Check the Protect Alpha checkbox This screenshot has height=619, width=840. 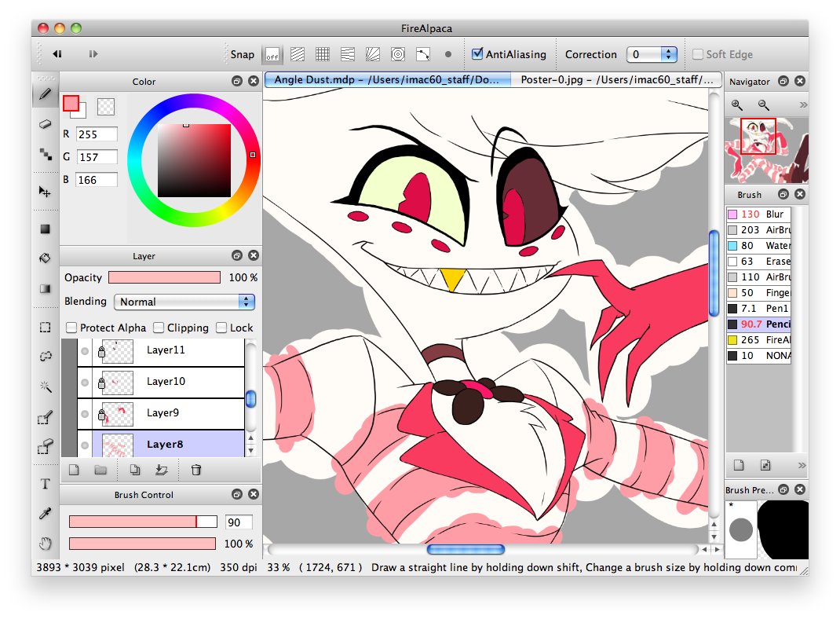coord(71,328)
